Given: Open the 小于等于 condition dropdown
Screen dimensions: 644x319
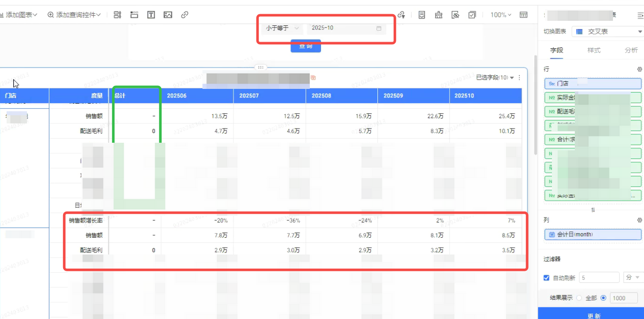Looking at the screenshot, I should (282, 28).
